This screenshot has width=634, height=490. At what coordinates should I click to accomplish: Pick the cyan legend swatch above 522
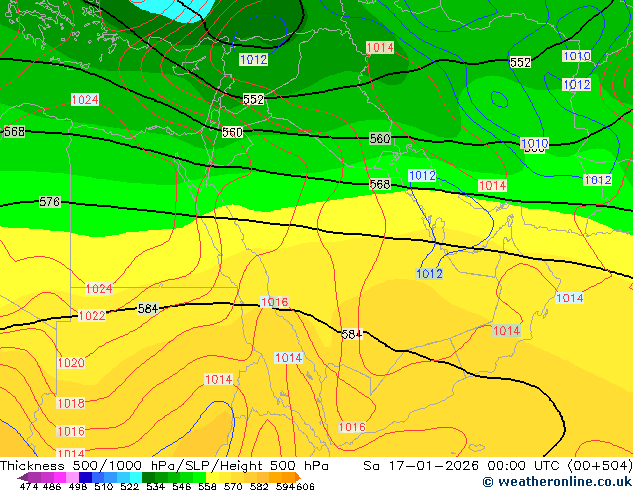[x=136, y=477]
